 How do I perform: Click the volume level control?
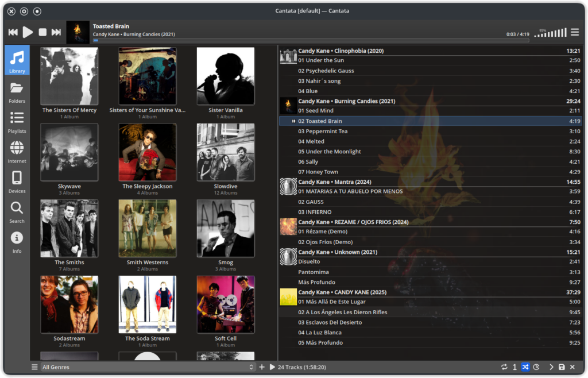pos(550,33)
